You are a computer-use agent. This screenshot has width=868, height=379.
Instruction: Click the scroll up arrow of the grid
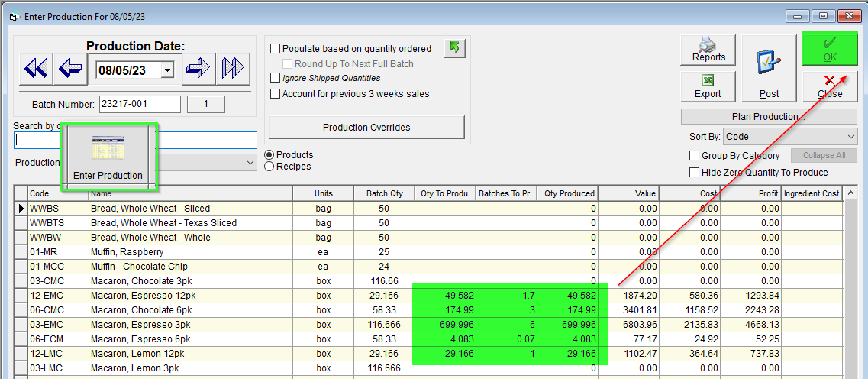[851, 193]
